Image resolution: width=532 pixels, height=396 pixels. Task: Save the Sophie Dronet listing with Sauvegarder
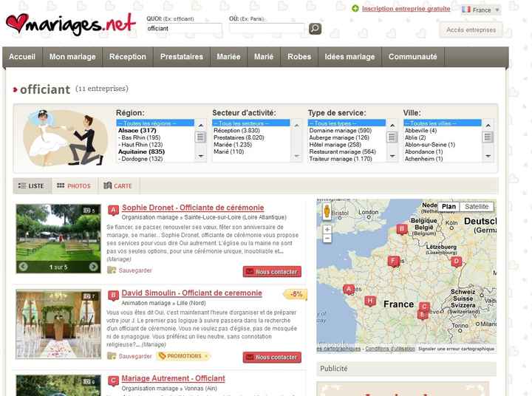coord(130,270)
